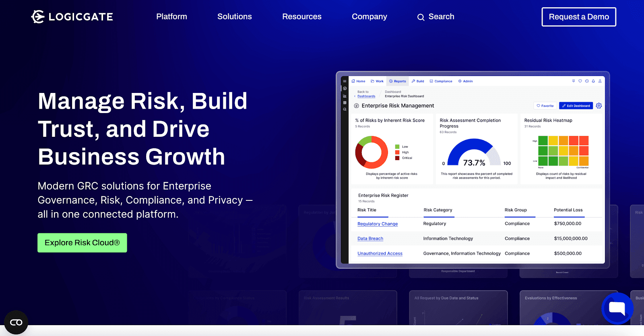Open the Platform menu
This screenshot has height=336, width=644.
pos(171,16)
